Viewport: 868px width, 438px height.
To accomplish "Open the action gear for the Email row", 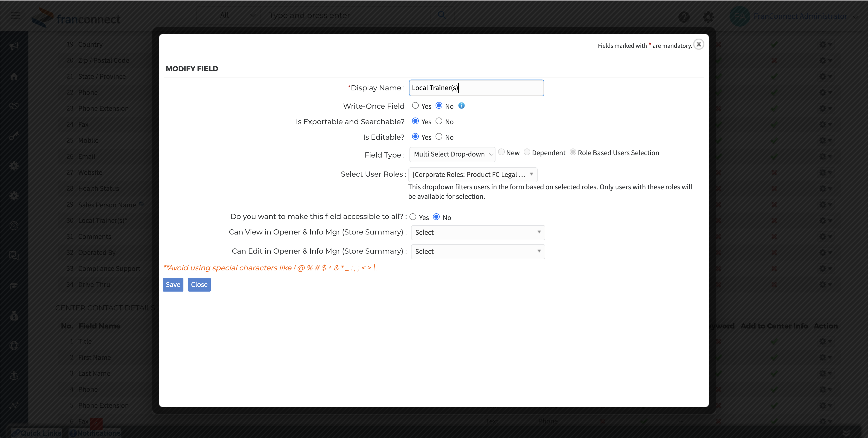I will click(825, 157).
